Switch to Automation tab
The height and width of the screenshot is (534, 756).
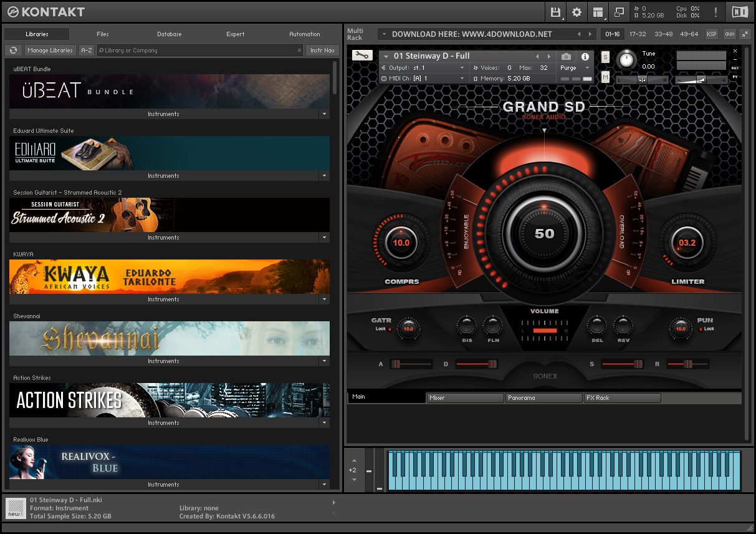point(305,34)
